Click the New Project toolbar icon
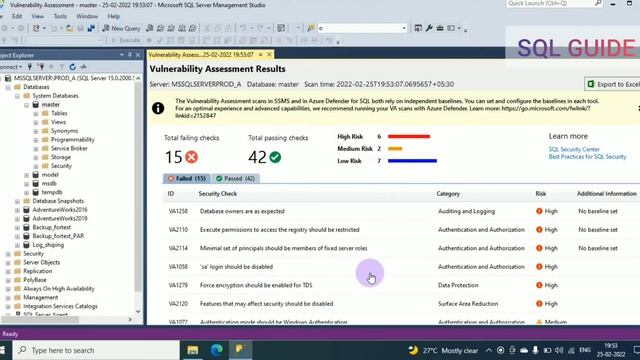Screen dimensions: 640x360 36,28
